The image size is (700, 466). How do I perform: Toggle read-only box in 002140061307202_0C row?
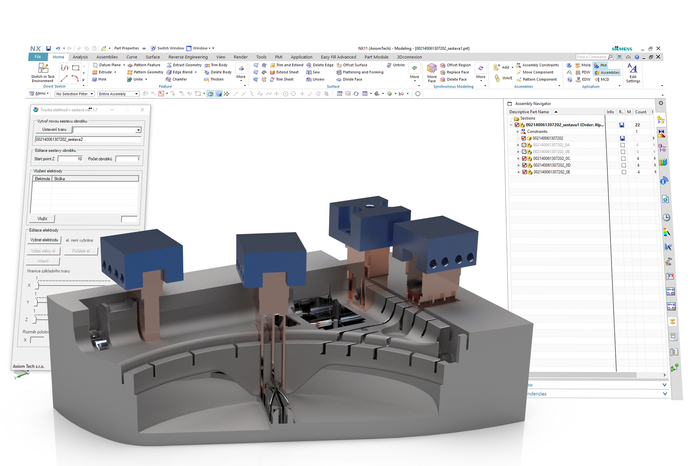pyautogui.click(x=623, y=158)
